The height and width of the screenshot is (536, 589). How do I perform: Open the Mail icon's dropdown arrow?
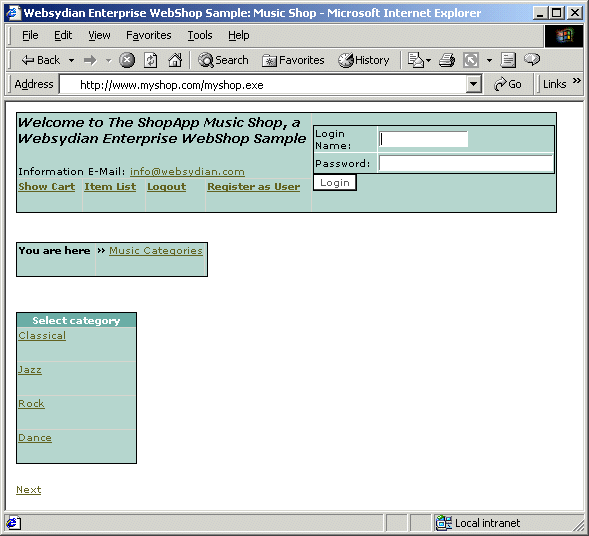click(429, 60)
